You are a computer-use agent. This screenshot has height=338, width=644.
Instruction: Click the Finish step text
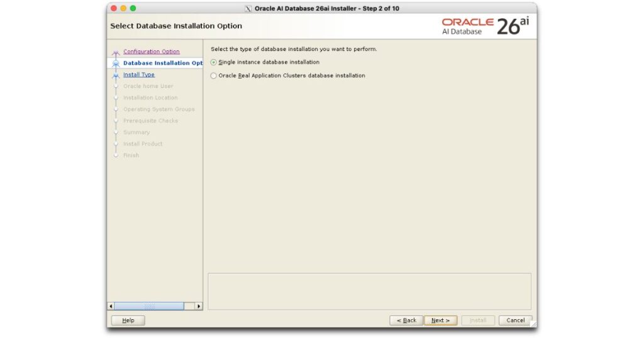tap(131, 155)
